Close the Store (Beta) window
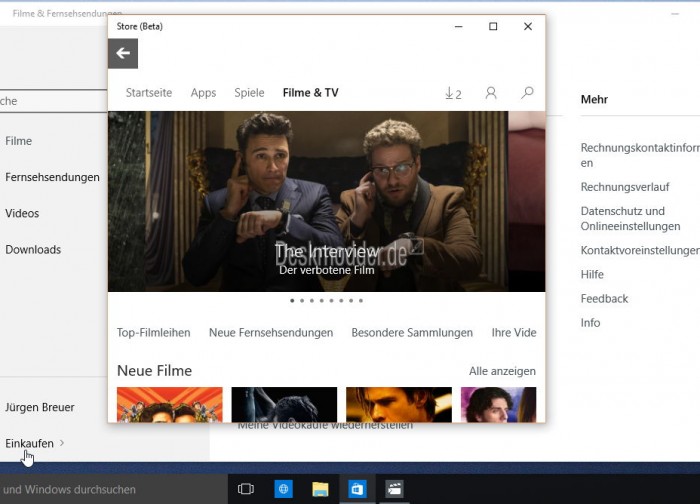 (528, 27)
